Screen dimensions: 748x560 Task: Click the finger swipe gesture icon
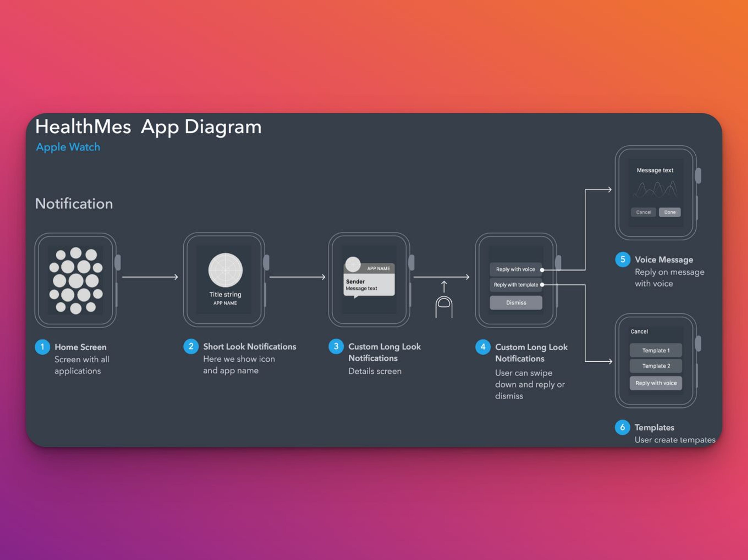444,307
